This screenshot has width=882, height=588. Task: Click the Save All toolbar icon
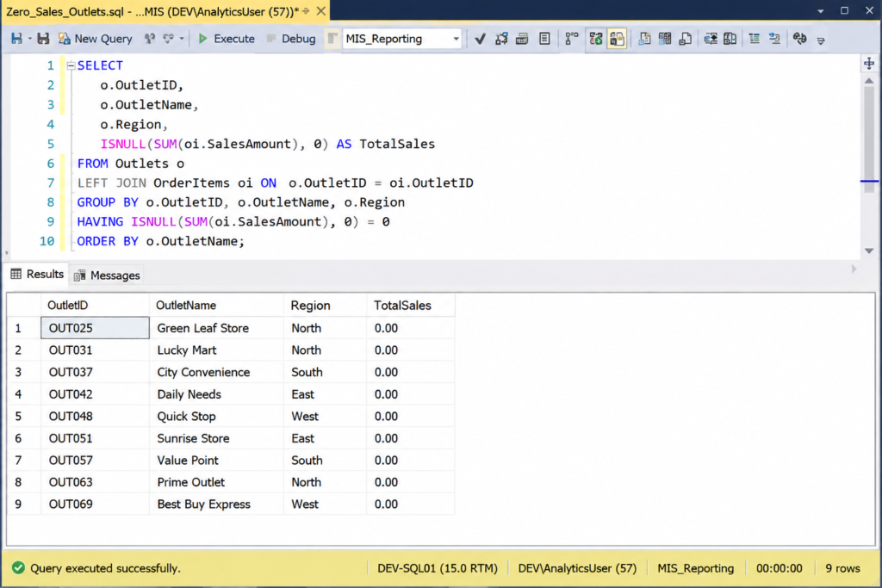point(43,39)
